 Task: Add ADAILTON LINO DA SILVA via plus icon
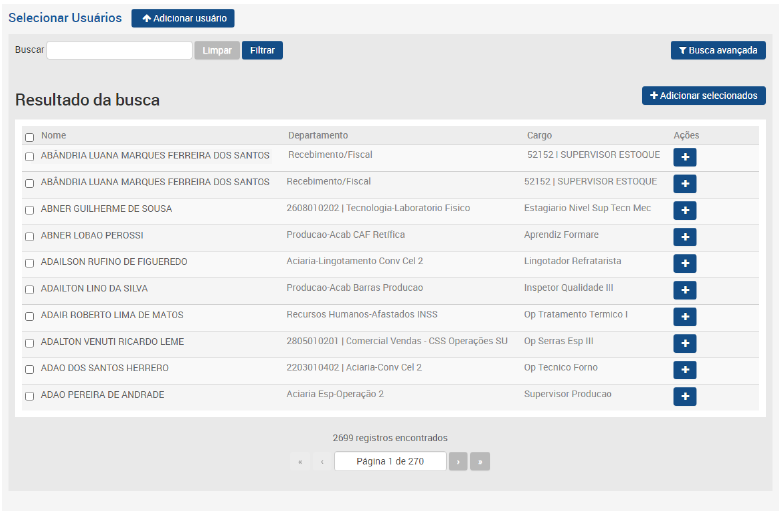click(684, 290)
